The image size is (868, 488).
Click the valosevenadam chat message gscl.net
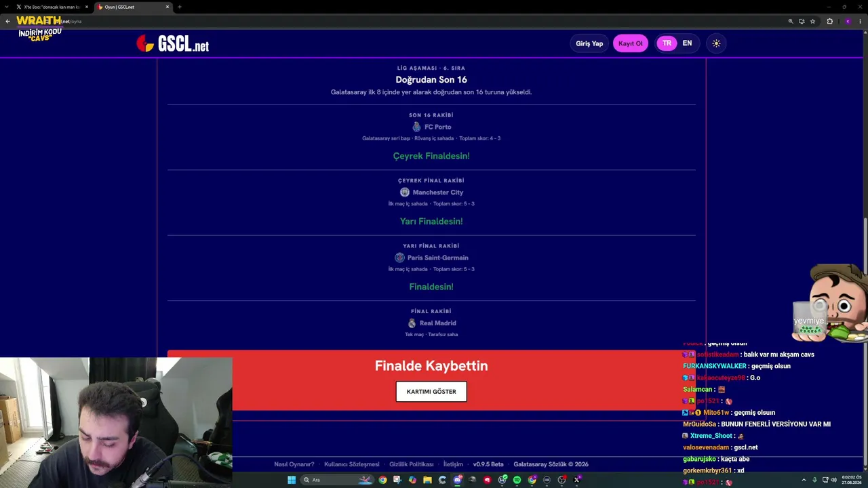coord(720,447)
